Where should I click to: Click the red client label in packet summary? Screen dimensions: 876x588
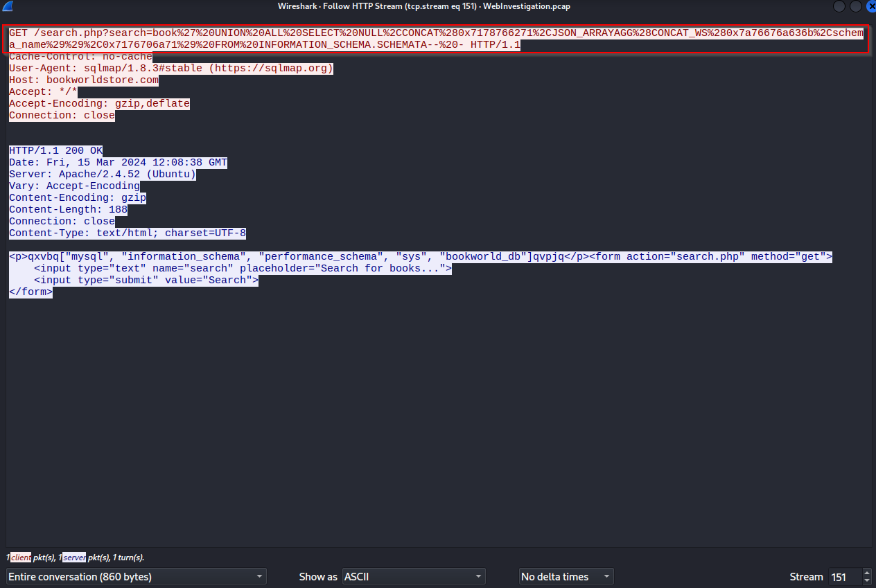pos(20,558)
